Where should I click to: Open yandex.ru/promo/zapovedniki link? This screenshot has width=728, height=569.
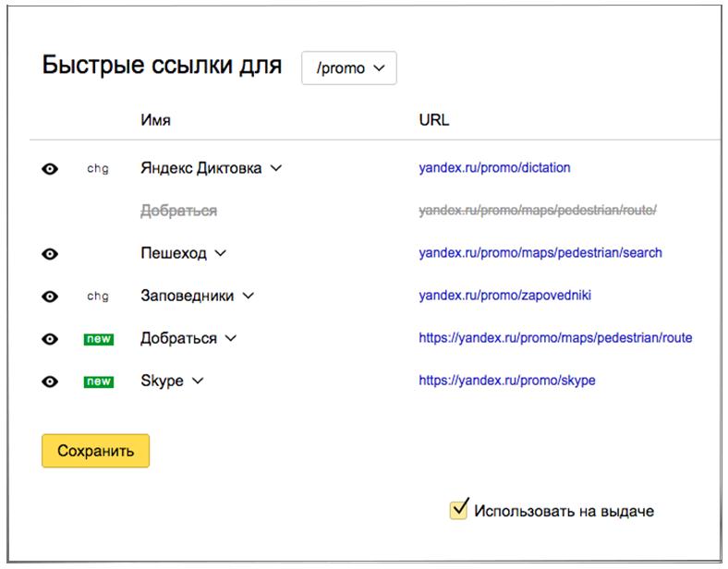[x=505, y=296]
